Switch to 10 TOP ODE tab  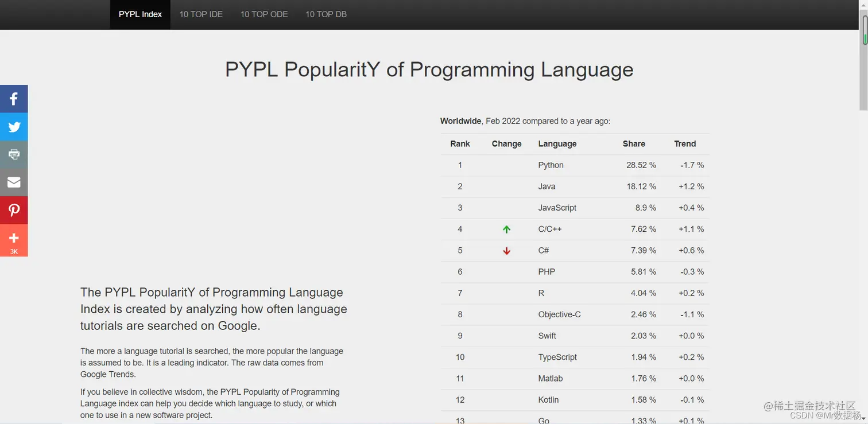[x=264, y=14]
